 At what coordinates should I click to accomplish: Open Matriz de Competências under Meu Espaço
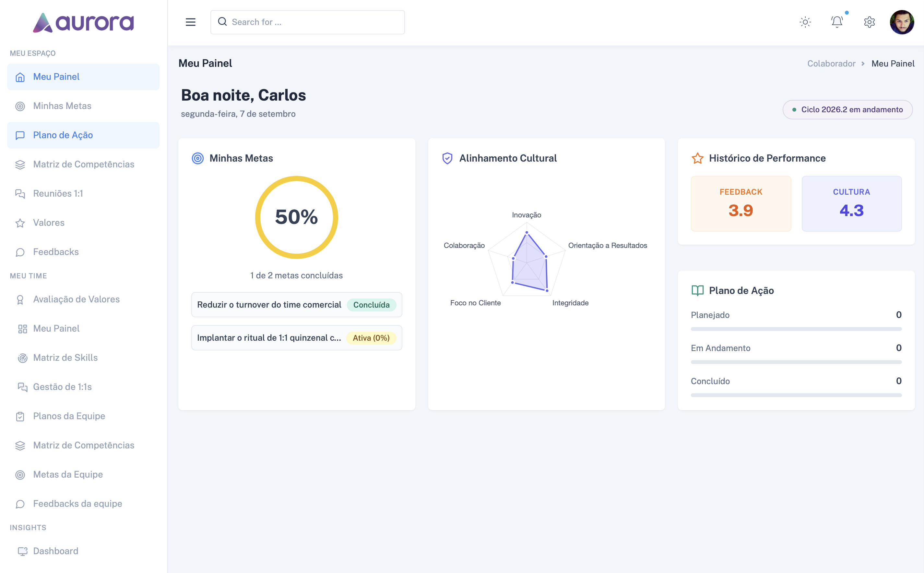(x=83, y=165)
